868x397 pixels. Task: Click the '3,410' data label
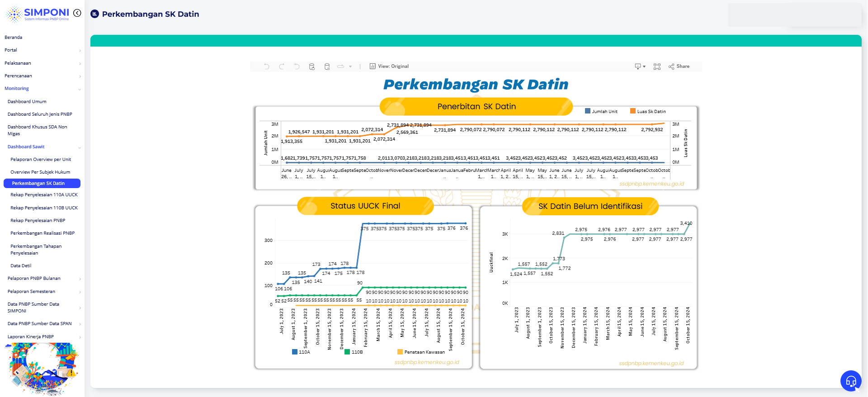tap(686, 223)
